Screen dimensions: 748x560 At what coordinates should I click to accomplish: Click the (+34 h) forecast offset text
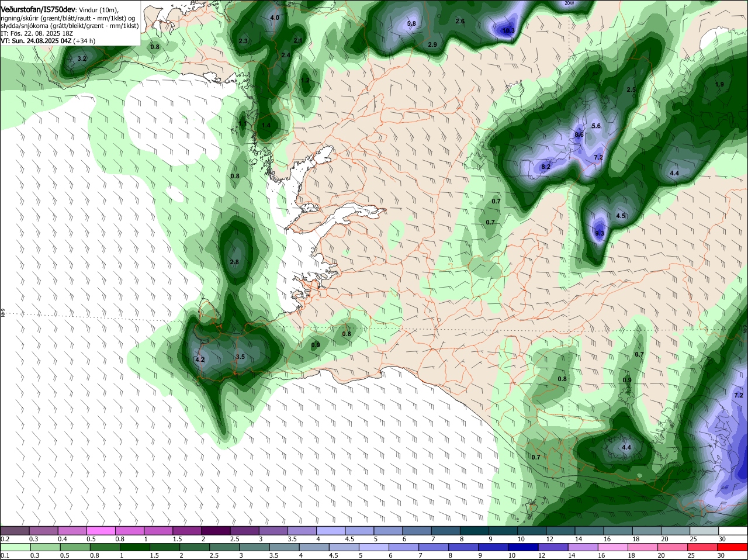85,41
